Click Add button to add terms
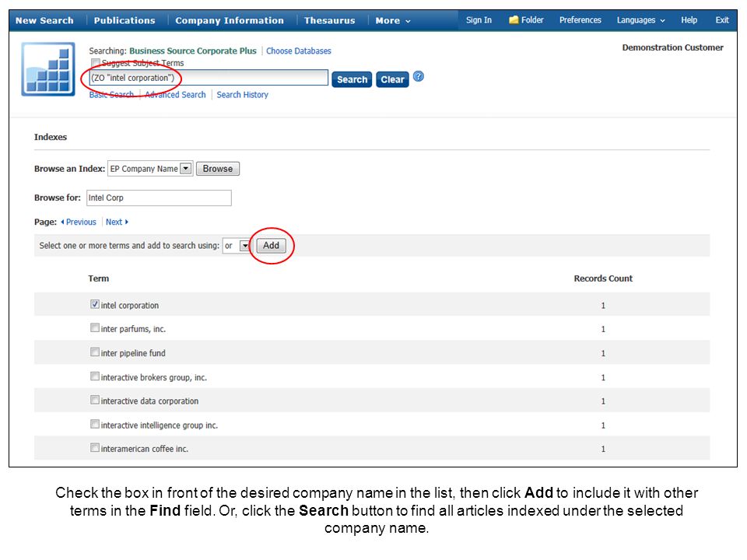Viewport: 747px width, 560px height. click(x=271, y=245)
